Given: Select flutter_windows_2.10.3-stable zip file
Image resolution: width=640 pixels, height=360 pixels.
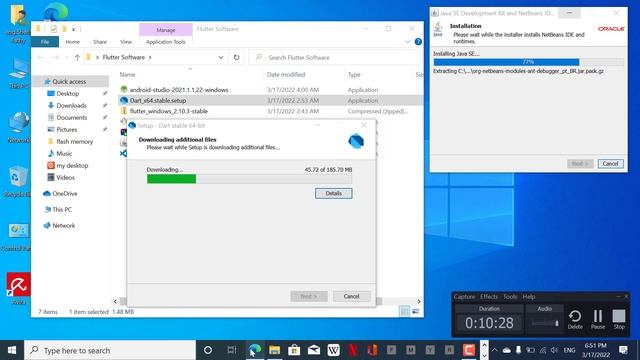Looking at the screenshot, I should pos(169,111).
